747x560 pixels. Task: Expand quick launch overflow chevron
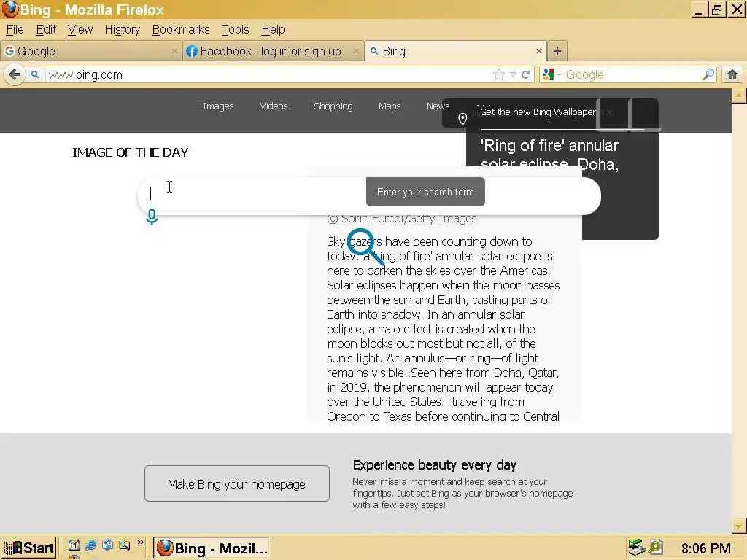pyautogui.click(x=141, y=542)
